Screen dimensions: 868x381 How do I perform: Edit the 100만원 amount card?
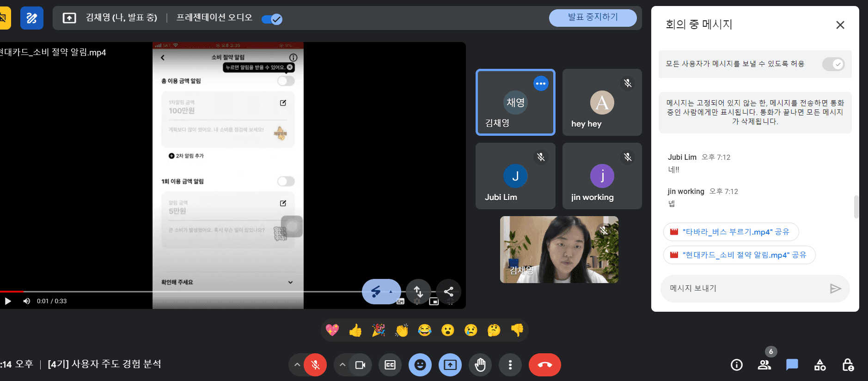coord(283,103)
